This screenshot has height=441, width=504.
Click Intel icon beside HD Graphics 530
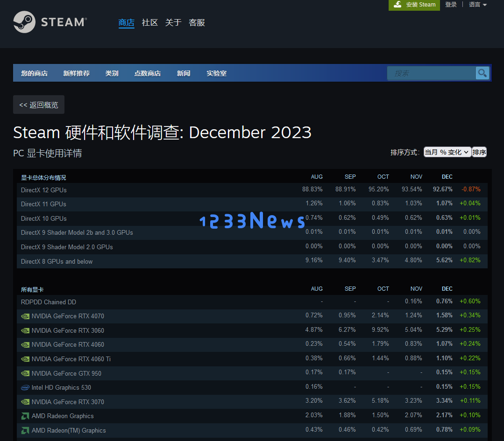[x=25, y=388]
